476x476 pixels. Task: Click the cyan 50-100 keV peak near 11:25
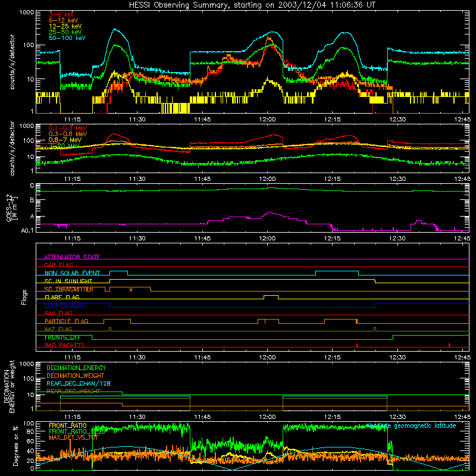pyautogui.click(x=115, y=30)
